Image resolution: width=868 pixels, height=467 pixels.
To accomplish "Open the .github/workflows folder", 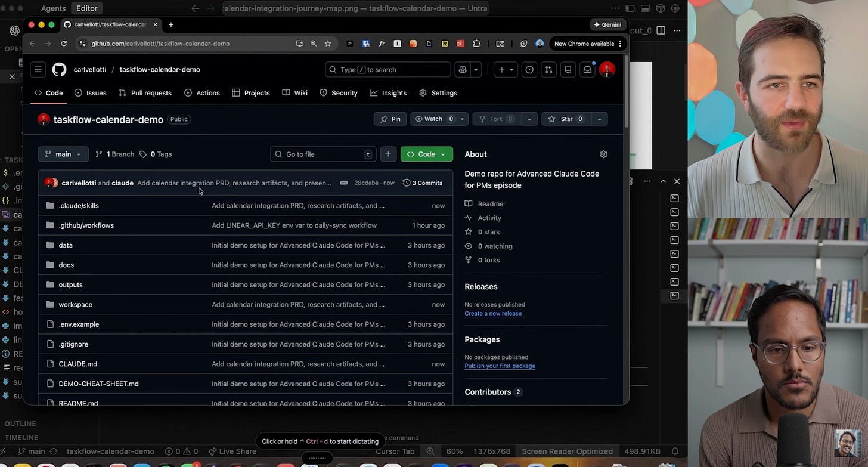I will click(86, 225).
